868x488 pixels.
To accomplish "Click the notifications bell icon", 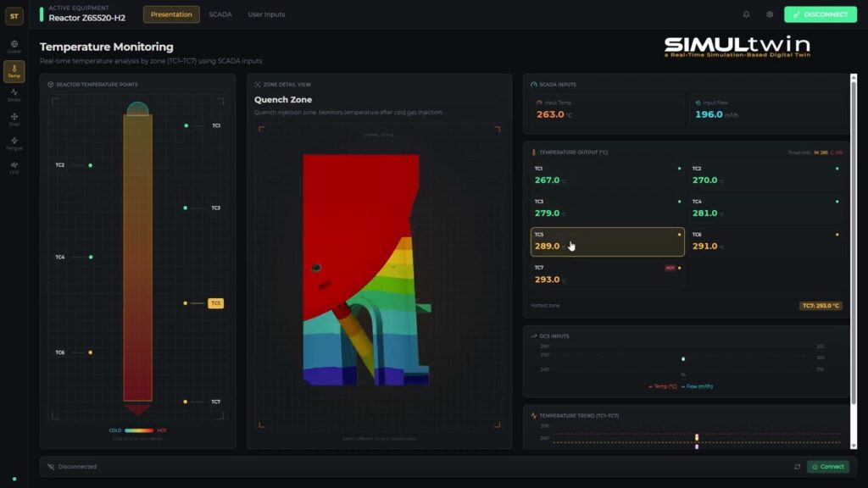I will [746, 14].
